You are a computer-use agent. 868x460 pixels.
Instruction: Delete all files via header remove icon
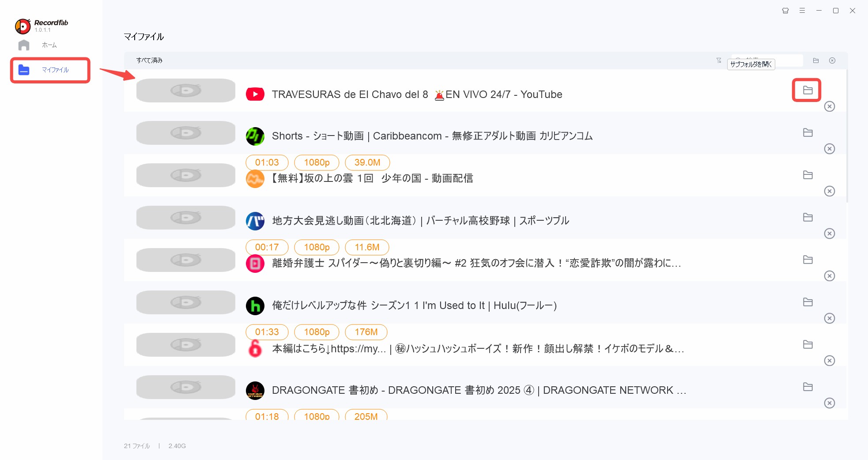832,60
